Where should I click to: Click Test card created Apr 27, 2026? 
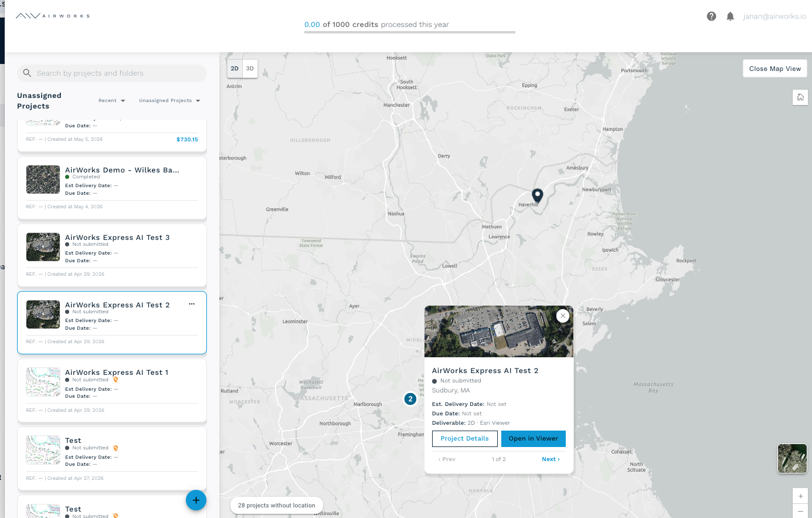click(x=112, y=458)
